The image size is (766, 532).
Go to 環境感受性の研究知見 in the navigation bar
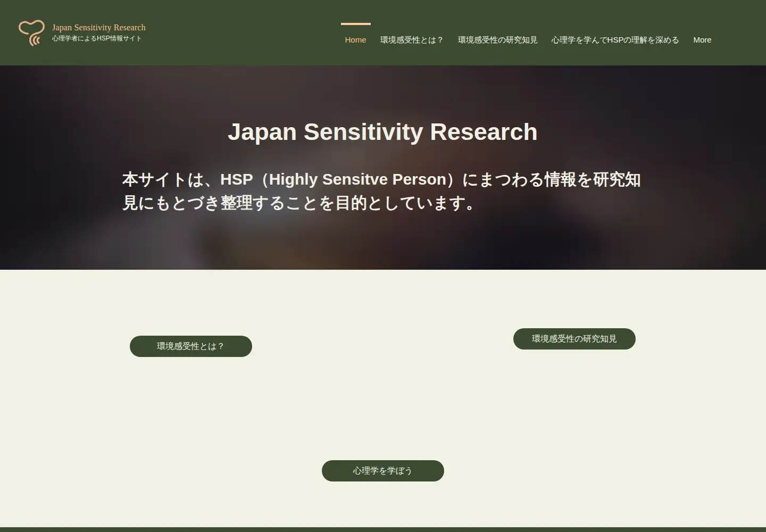coord(497,40)
